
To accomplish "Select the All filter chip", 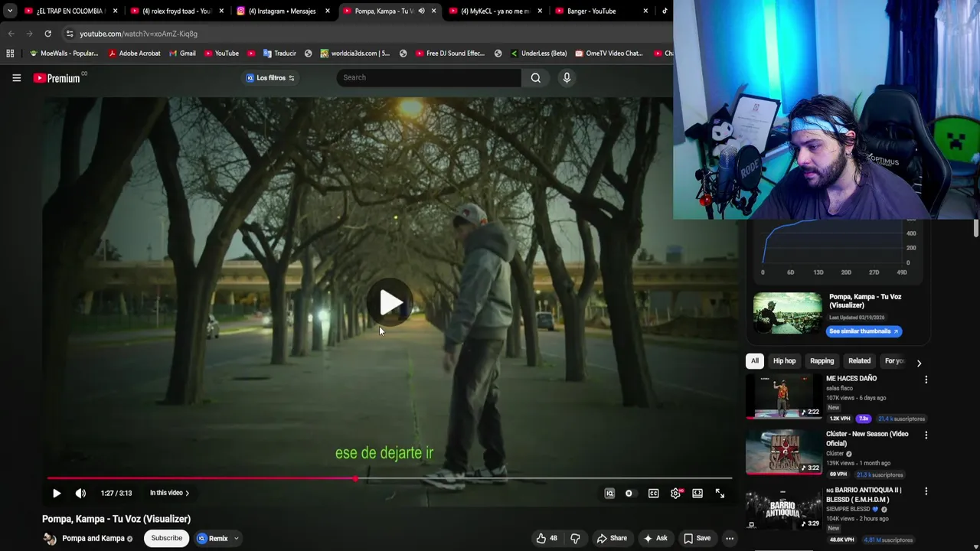I will click(x=754, y=361).
